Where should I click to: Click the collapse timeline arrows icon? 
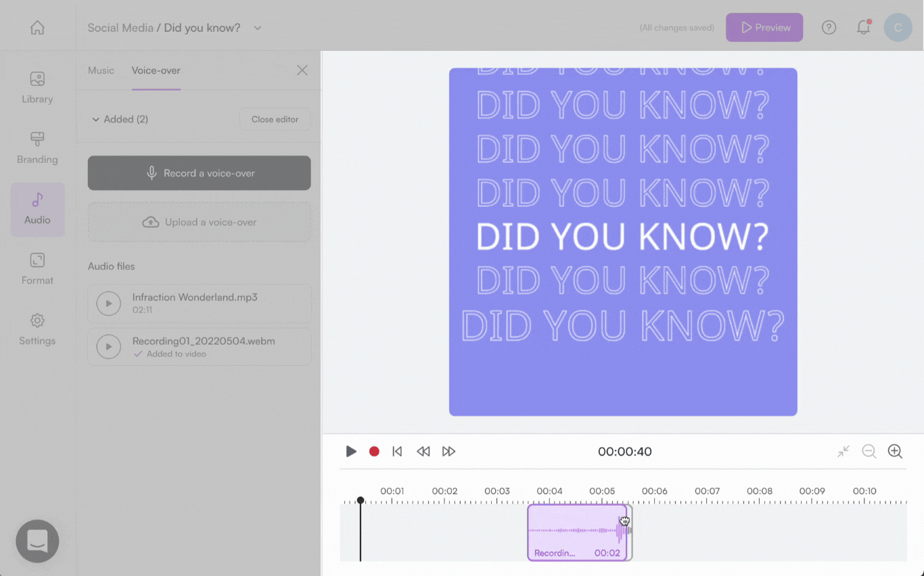pos(843,451)
